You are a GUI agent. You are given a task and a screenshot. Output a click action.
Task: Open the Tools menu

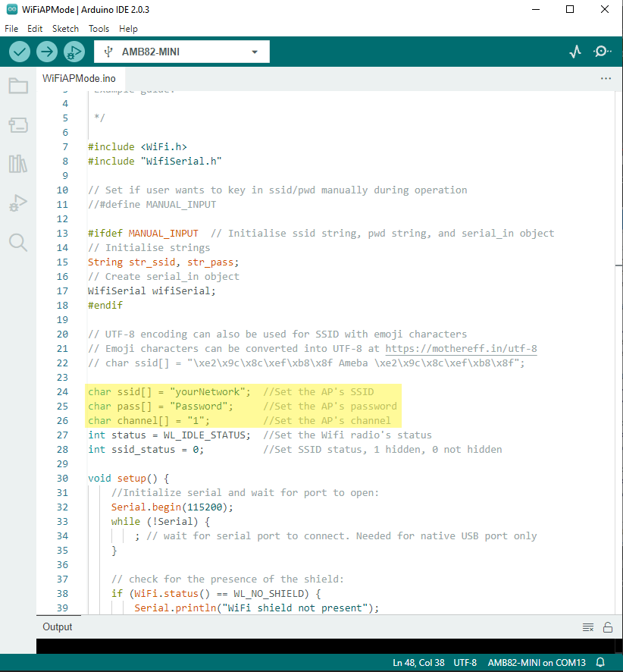coord(99,28)
